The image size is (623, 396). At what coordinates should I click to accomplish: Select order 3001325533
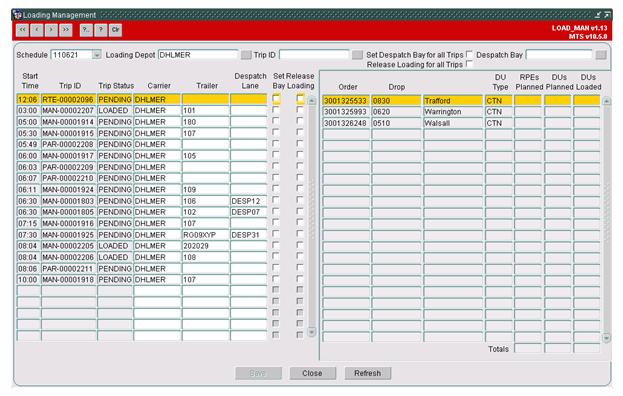[346, 100]
